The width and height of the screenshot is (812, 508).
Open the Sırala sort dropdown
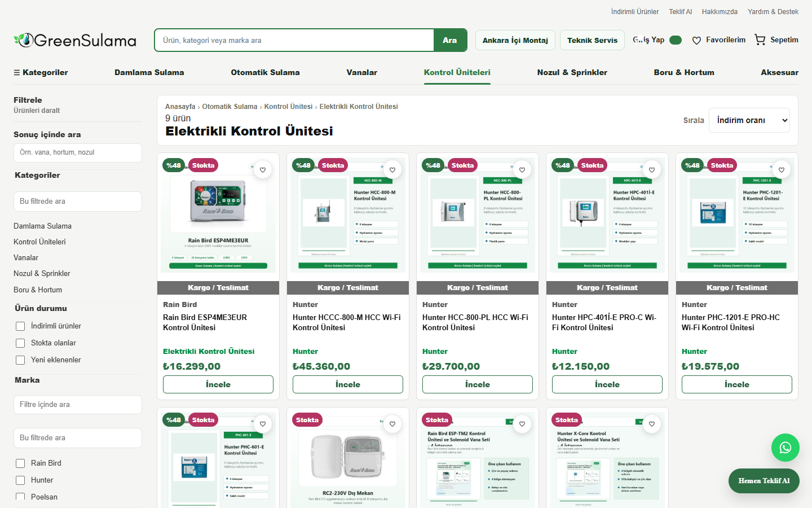[749, 120]
